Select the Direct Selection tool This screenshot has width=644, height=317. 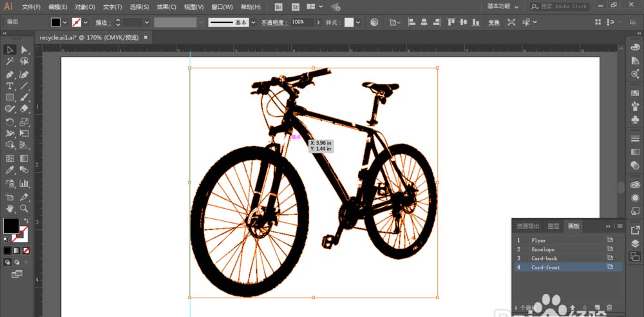(24, 50)
